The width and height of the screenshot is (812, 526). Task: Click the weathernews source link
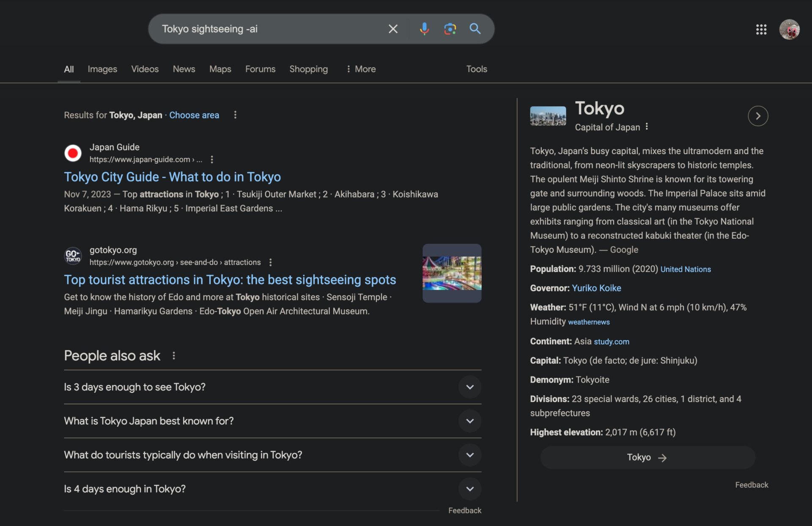click(x=589, y=322)
